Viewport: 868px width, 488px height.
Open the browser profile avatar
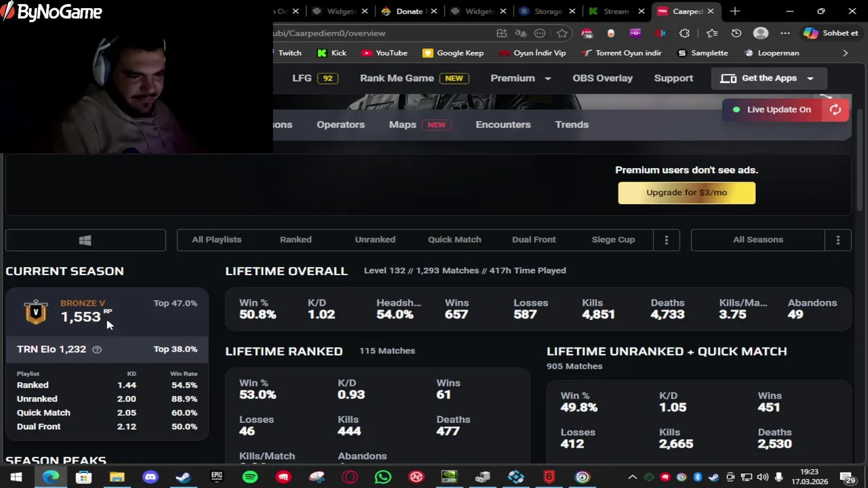click(761, 33)
